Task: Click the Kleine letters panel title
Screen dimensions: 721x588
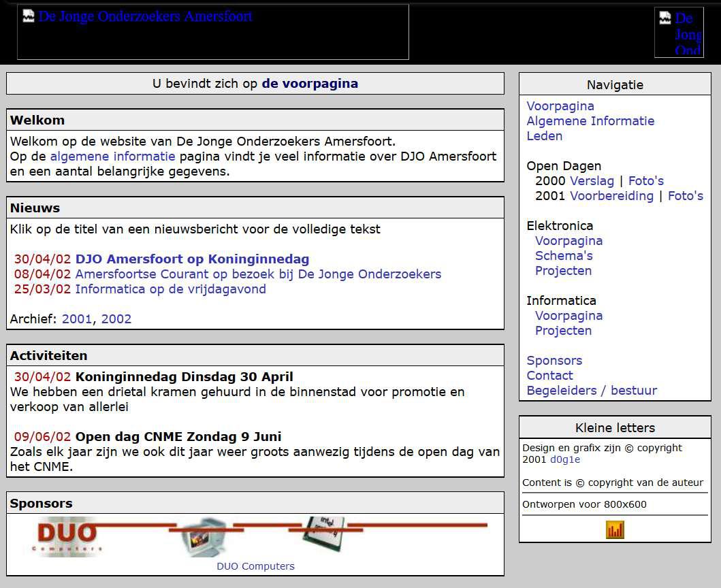Action: pyautogui.click(x=615, y=428)
